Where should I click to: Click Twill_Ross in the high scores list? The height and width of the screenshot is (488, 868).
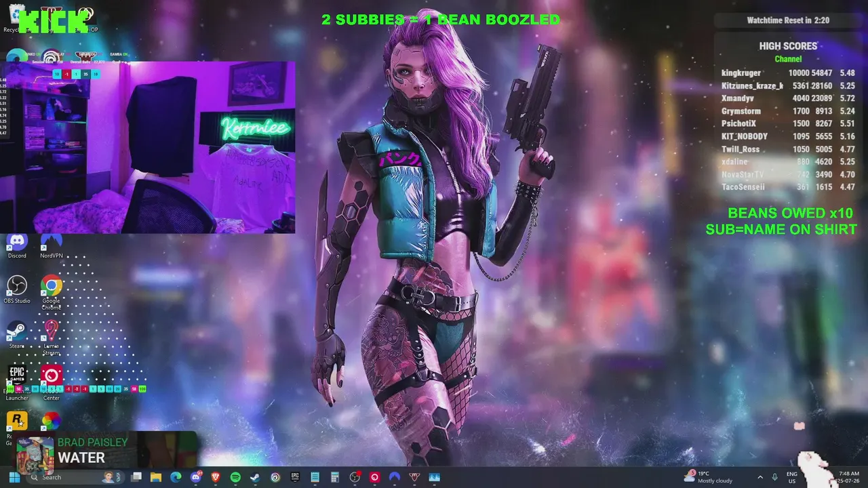(x=741, y=149)
